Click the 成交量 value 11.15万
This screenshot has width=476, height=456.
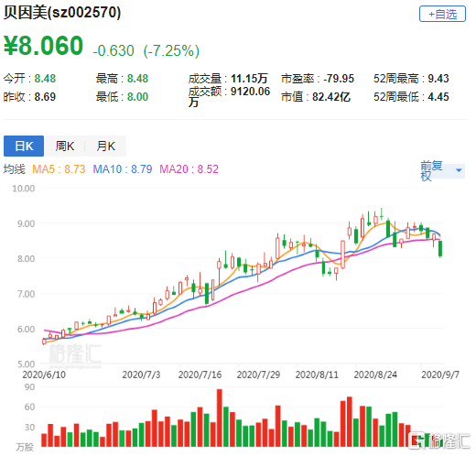pyautogui.click(x=249, y=79)
